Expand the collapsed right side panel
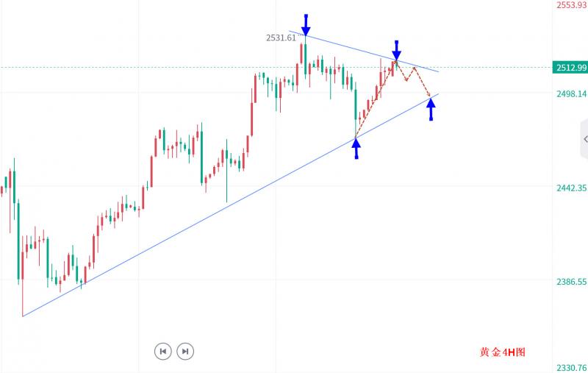 [x=584, y=138]
